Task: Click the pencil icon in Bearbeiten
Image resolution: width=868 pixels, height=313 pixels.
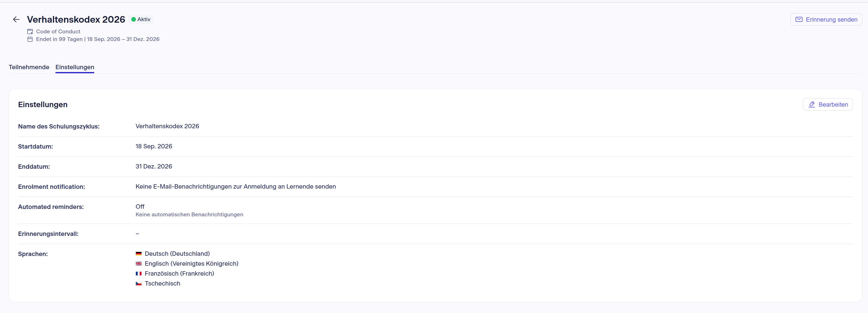Action: tap(812, 104)
